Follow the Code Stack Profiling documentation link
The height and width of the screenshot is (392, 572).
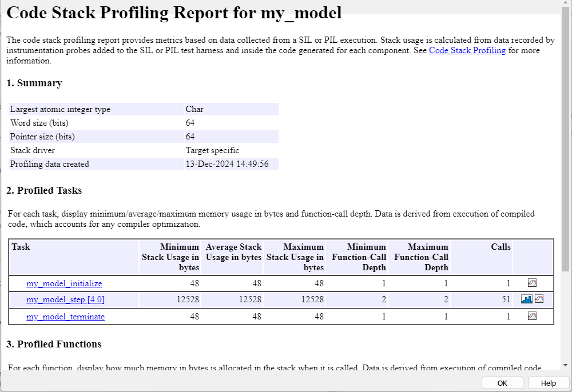click(467, 50)
